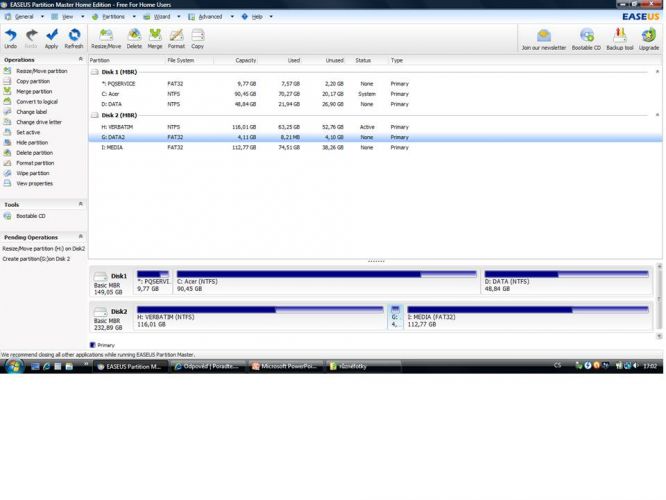This screenshot has width=666, height=500.
Task: Select D: DATA block in disk map
Action: pos(567,281)
